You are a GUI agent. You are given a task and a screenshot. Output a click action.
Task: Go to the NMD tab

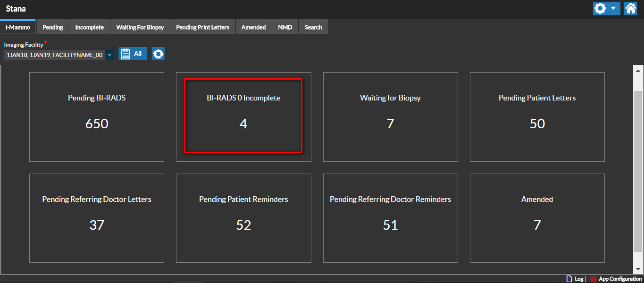click(x=285, y=27)
